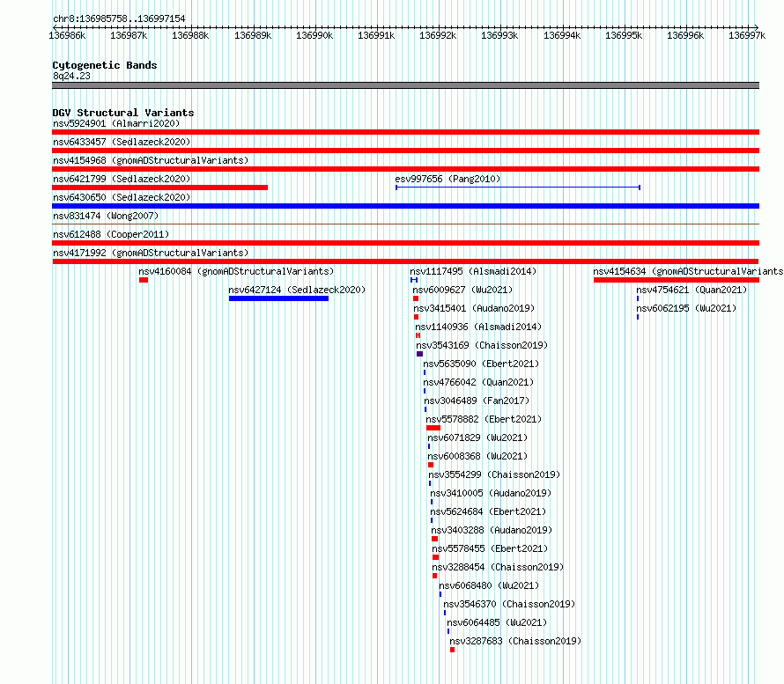784x684 pixels.
Task: Click the 136995k ruler tick label
Action: [624, 35]
